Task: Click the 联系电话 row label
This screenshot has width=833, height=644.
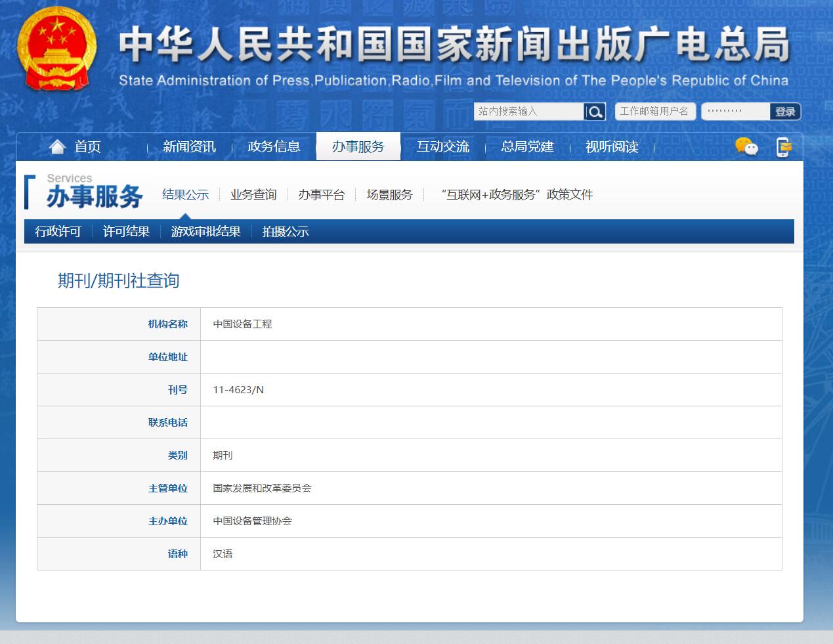Action: 168,423
